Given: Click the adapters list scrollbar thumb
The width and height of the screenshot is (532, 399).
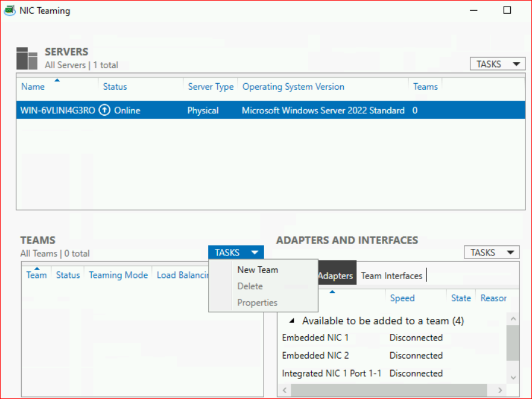Looking at the screenshot, I should [x=513, y=342].
